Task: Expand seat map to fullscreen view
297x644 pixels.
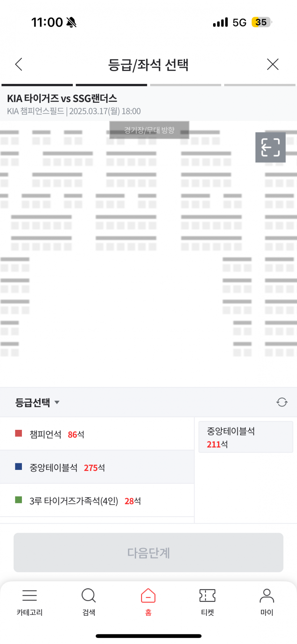Action: point(270,147)
